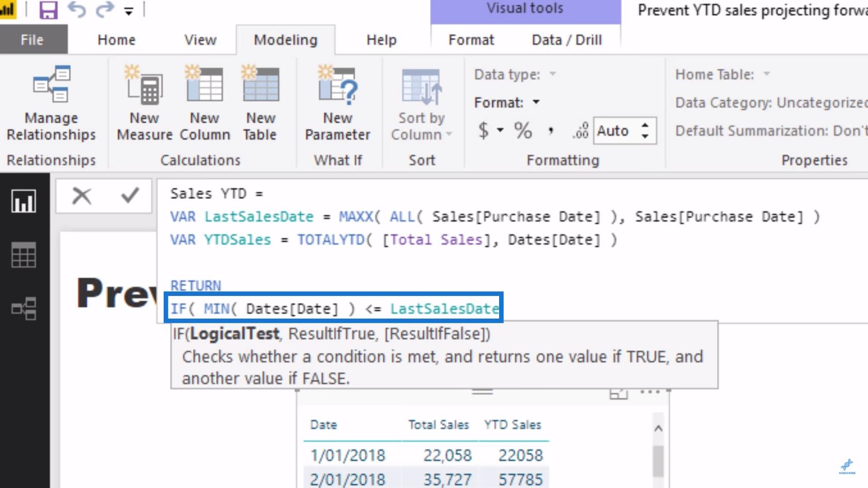Open the quick access toolbar customize dropdown
The width and height of the screenshot is (868, 488).
tap(129, 11)
